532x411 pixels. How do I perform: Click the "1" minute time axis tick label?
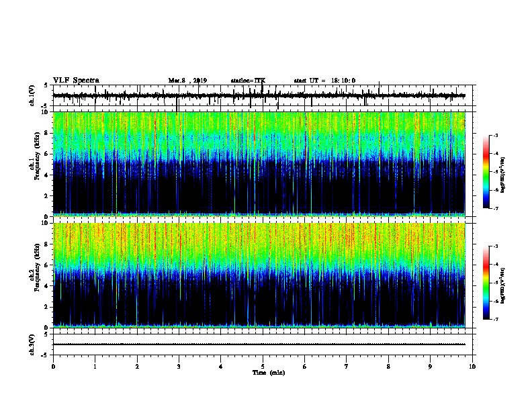95,367
